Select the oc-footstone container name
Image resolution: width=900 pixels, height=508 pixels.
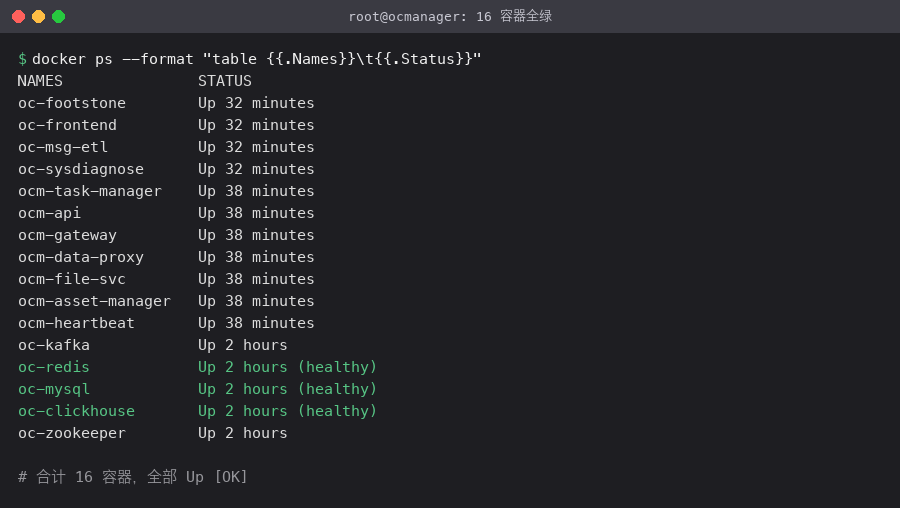coord(72,103)
